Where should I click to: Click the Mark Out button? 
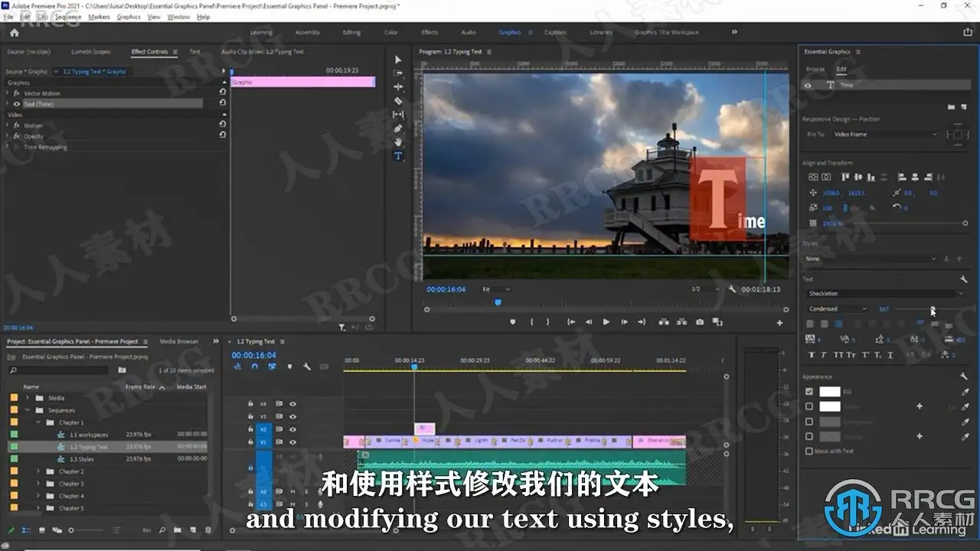tap(550, 322)
